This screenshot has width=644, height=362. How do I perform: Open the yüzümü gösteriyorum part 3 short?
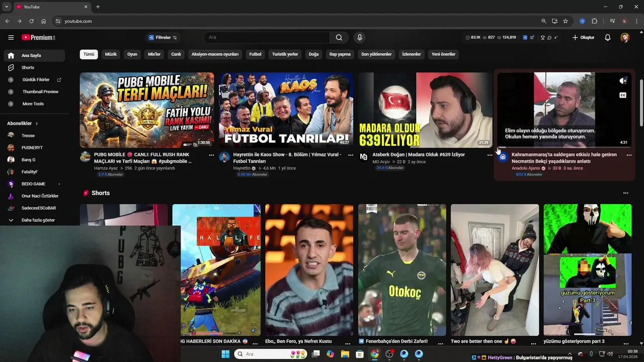click(x=587, y=270)
